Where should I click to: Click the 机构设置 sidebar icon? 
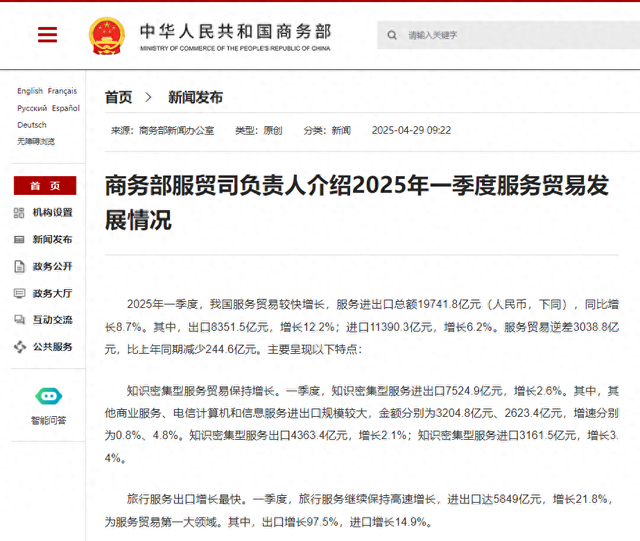click(x=20, y=213)
